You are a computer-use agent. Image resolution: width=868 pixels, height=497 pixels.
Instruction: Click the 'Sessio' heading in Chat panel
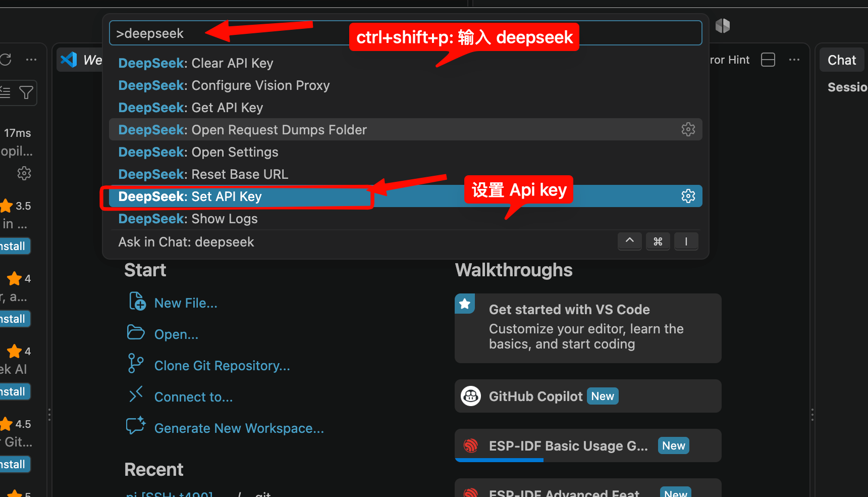[848, 87]
